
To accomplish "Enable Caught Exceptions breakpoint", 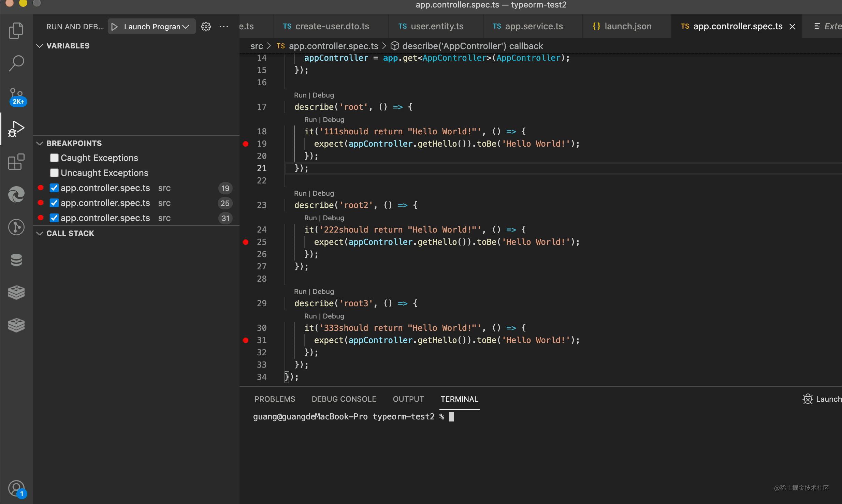I will [54, 158].
